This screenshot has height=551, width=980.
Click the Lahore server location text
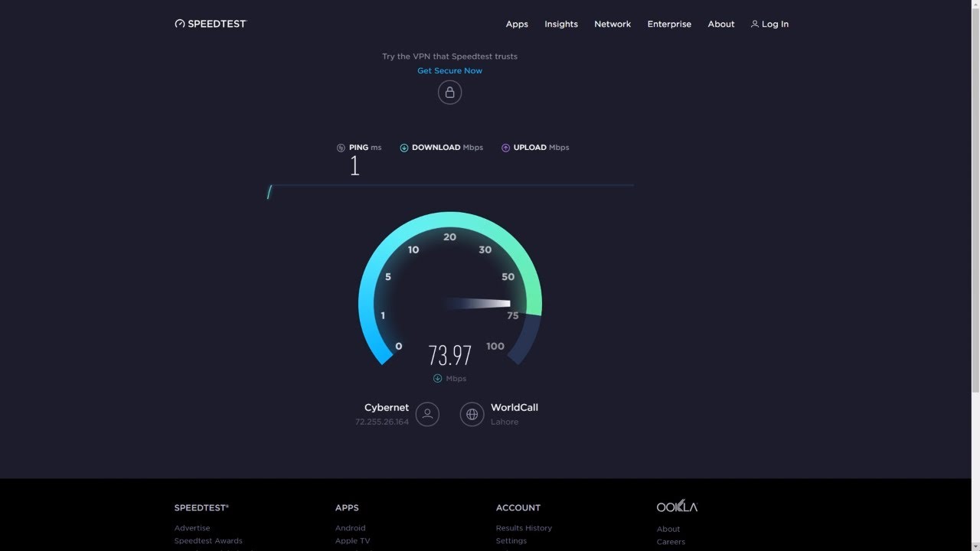pyautogui.click(x=505, y=422)
